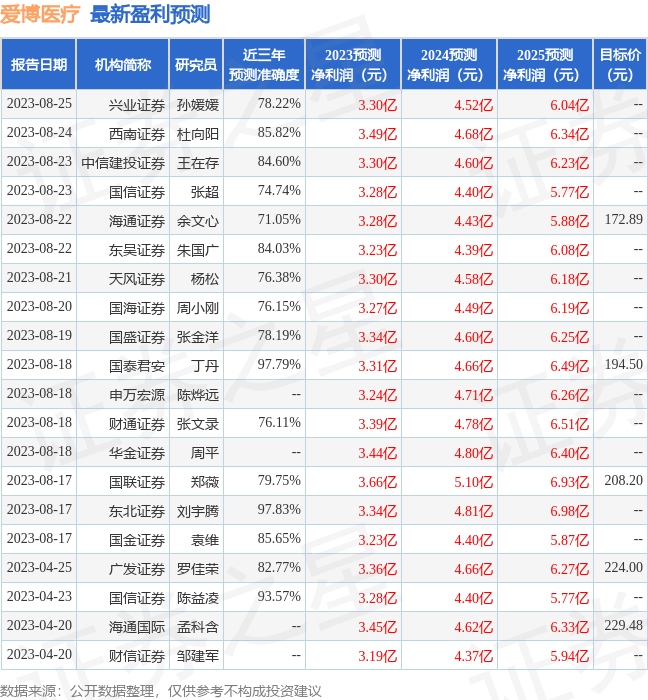Click the 2025预测净利润 column header

[545, 64]
